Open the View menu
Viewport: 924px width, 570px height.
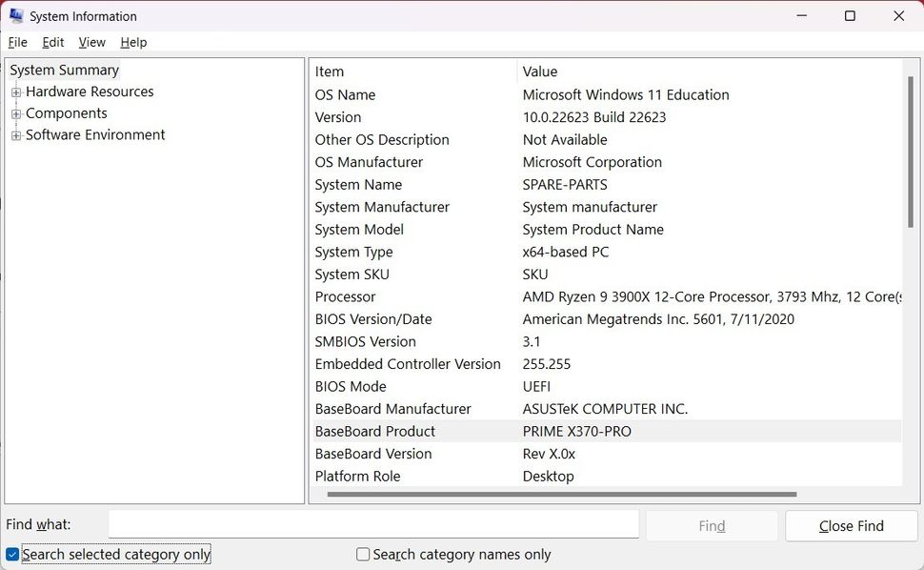point(91,42)
